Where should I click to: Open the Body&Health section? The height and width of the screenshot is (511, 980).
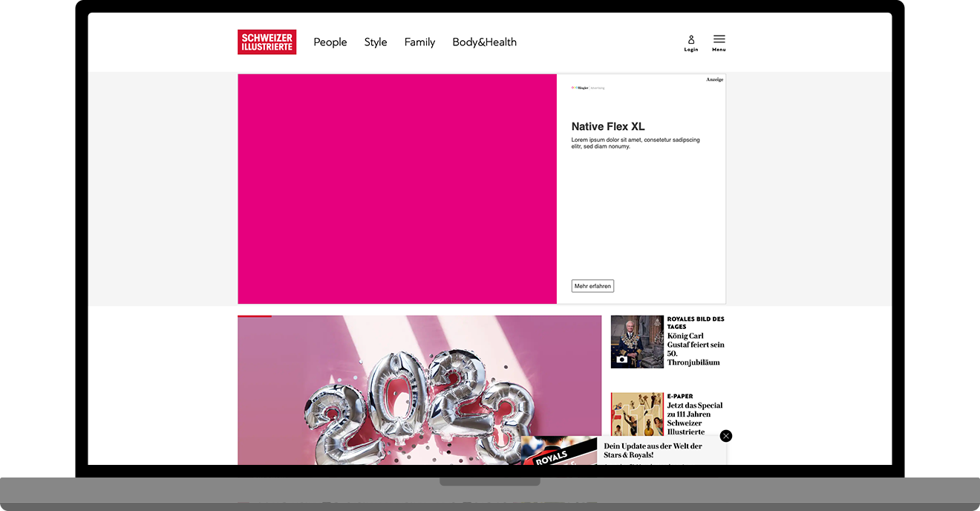(x=484, y=42)
